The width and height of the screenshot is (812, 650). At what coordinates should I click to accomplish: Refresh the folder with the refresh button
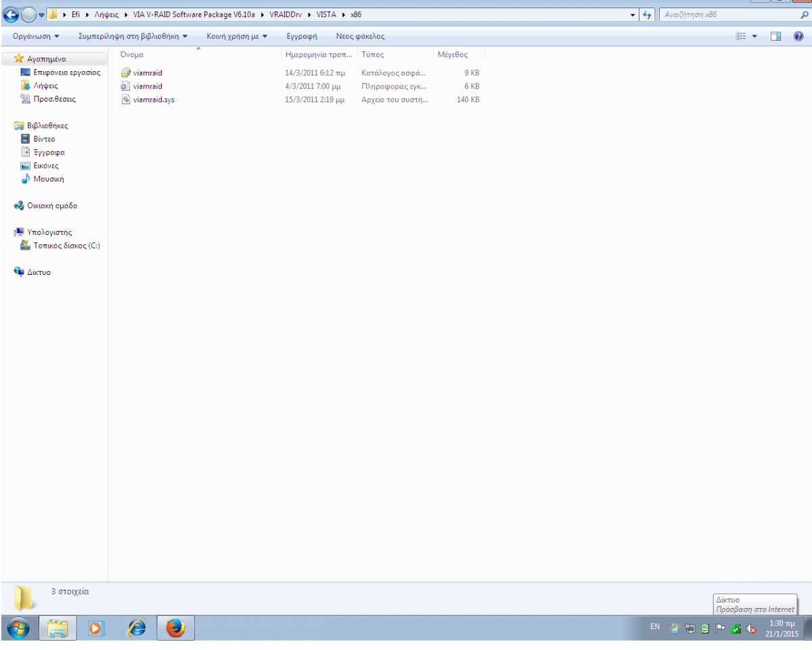pos(647,14)
